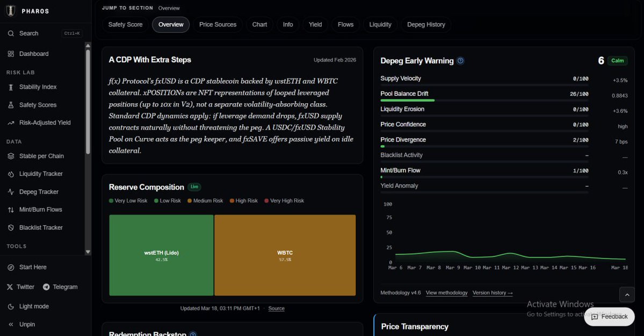Image resolution: width=644 pixels, height=336 pixels.
Task: Click the Start Here compass icon
Action: point(11,267)
